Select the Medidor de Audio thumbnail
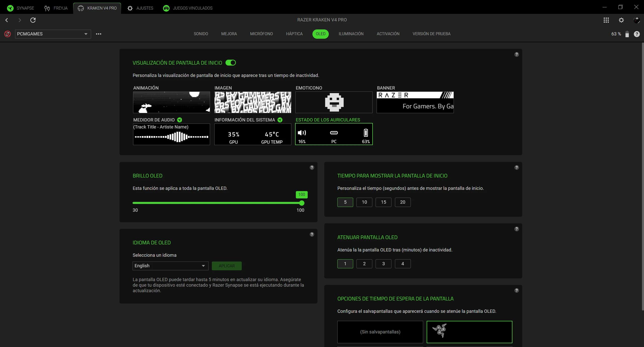Viewport: 644px width, 347px height. pos(172,134)
